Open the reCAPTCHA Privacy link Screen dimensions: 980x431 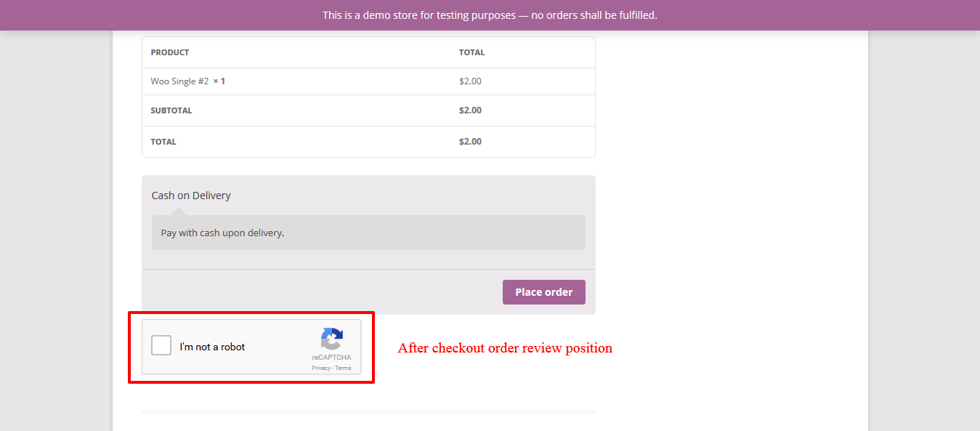point(320,368)
